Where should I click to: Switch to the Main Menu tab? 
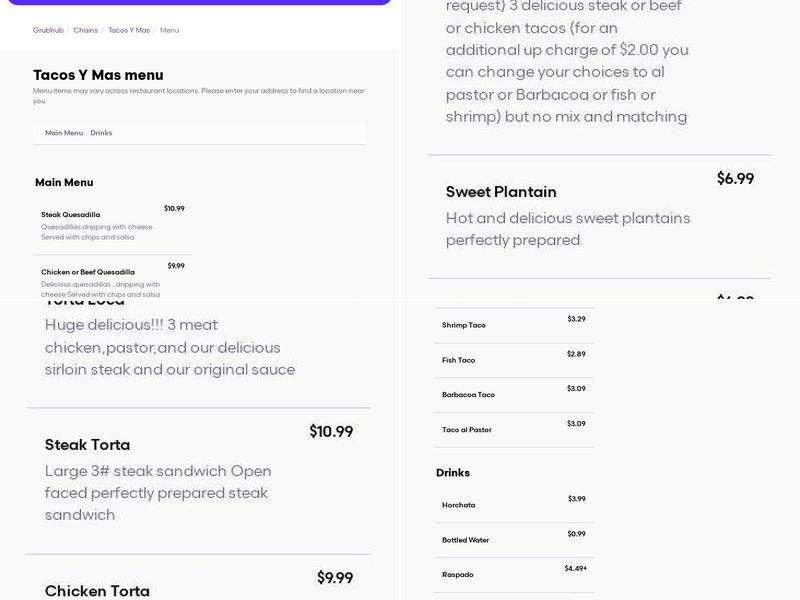point(64,133)
